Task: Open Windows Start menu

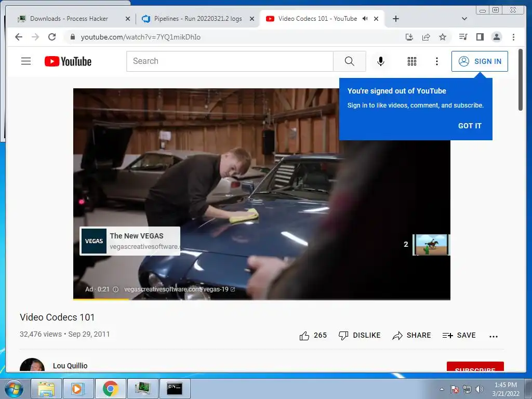Action: click(x=14, y=389)
